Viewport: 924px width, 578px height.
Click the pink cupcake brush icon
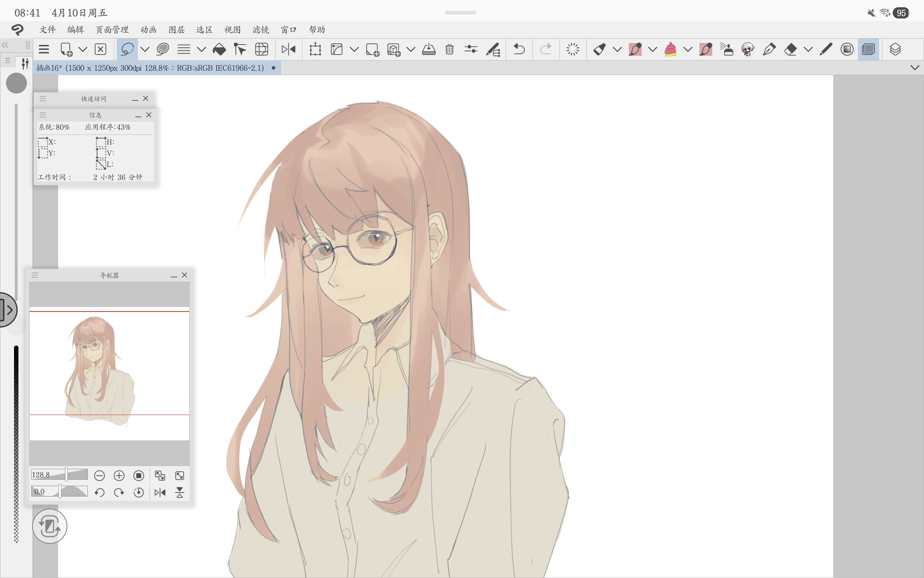(670, 49)
